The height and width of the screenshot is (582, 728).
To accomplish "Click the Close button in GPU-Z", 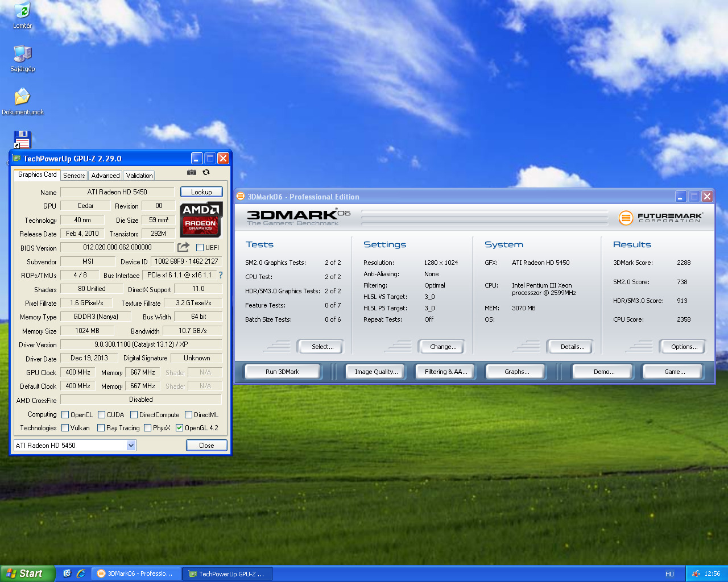I will point(206,446).
